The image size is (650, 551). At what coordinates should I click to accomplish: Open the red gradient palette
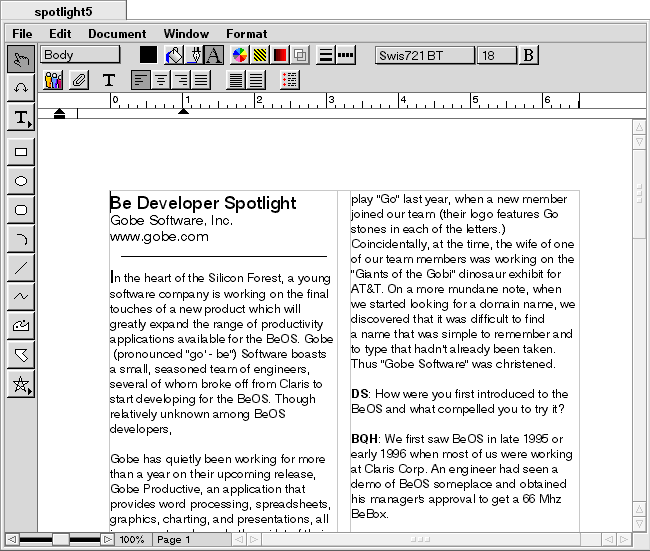click(280, 55)
